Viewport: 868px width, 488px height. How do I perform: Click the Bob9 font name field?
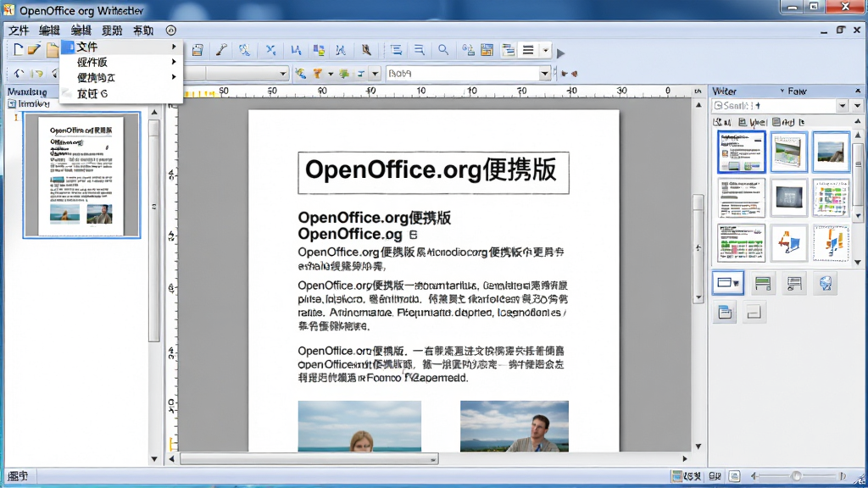pyautogui.click(x=463, y=74)
